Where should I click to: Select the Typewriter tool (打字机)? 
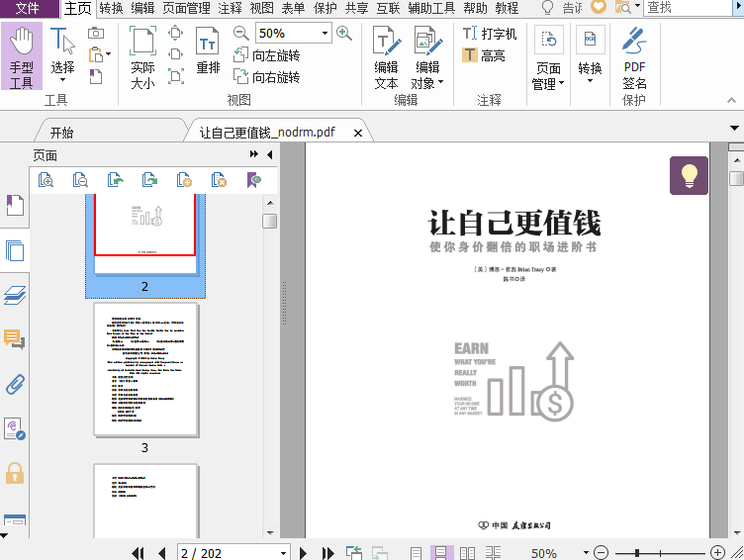tap(489, 34)
